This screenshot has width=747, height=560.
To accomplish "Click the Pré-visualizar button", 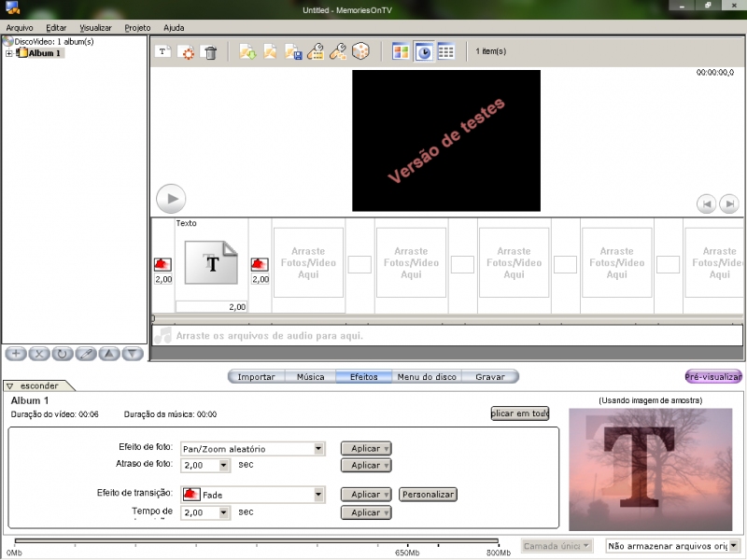I will click(713, 377).
